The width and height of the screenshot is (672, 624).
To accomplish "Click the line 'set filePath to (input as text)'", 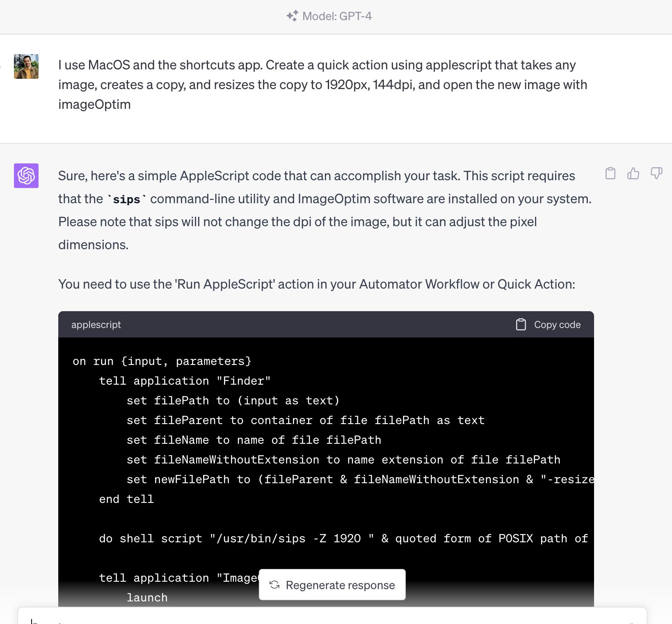I will (233, 401).
